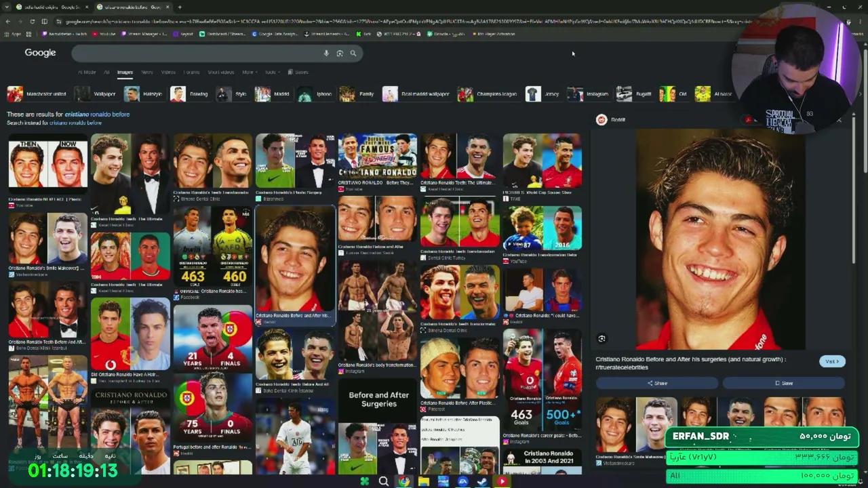The width and height of the screenshot is (868, 488).
Task: Switch to the AI Mode tab
Action: [x=87, y=72]
